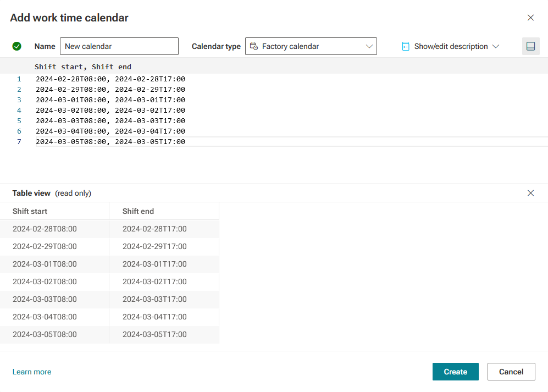
Task: Click the Shift end column header
Action: point(164,211)
